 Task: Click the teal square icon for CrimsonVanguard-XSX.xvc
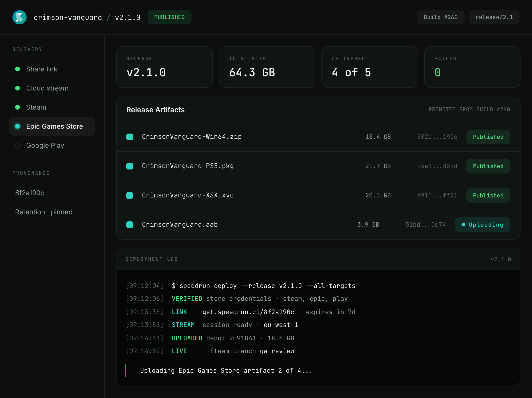click(x=130, y=195)
